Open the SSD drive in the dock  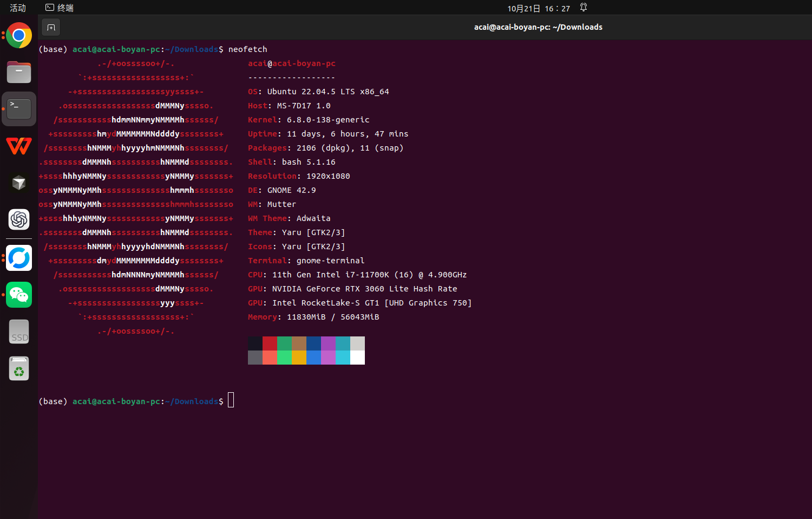(x=19, y=332)
